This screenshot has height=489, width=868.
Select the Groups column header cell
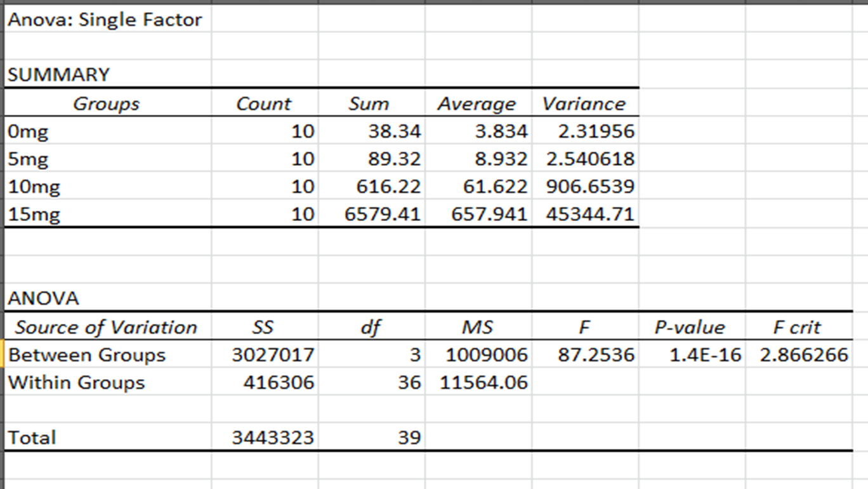pyautogui.click(x=106, y=104)
